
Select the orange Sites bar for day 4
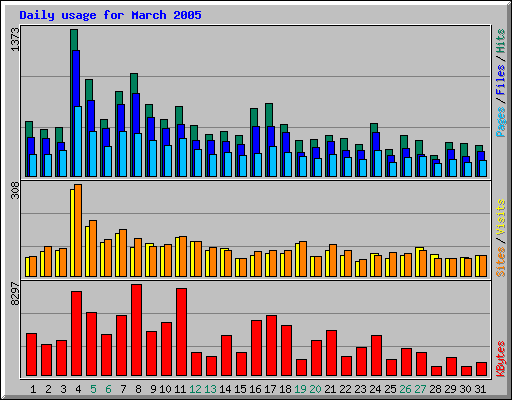tap(78, 230)
